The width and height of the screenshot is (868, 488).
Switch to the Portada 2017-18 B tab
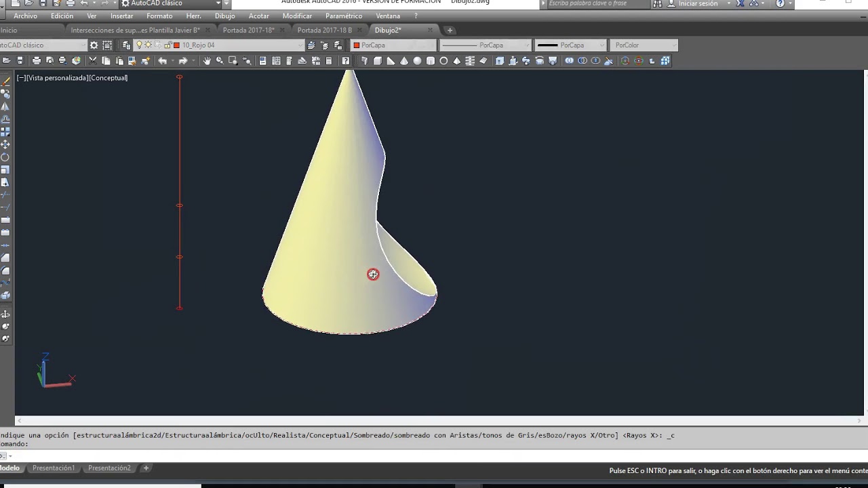pos(325,30)
